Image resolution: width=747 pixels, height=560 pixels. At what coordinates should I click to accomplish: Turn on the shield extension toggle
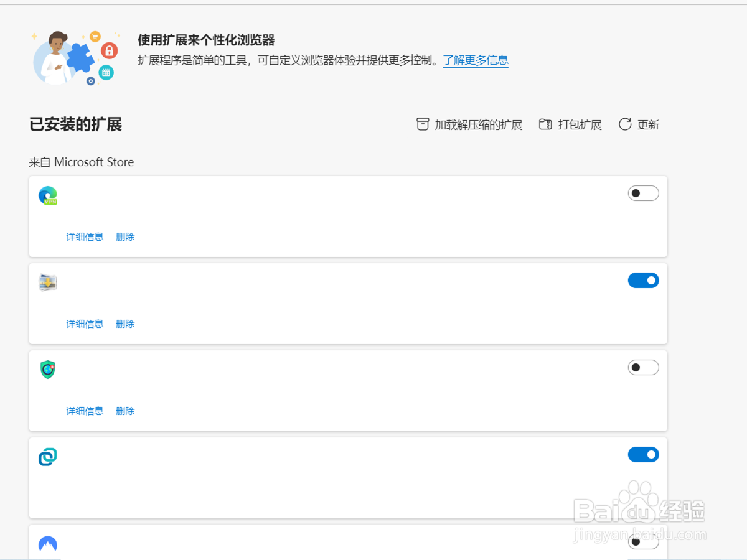[643, 367]
